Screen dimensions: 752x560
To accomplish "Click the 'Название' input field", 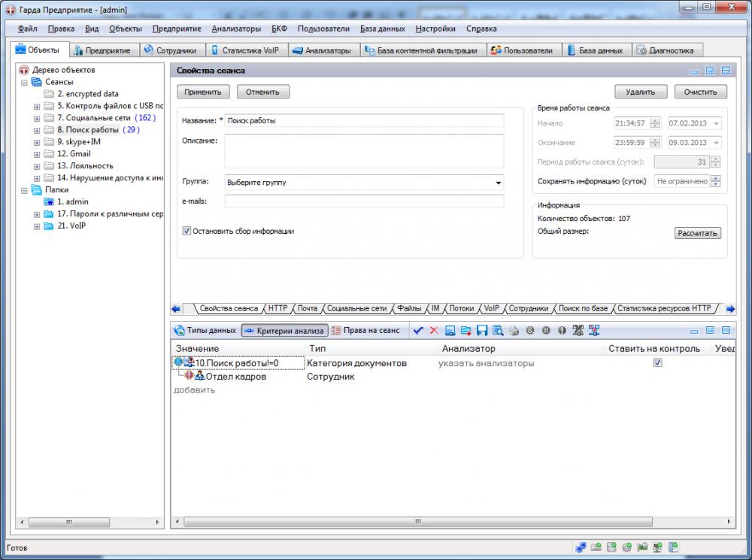I will pyautogui.click(x=364, y=120).
